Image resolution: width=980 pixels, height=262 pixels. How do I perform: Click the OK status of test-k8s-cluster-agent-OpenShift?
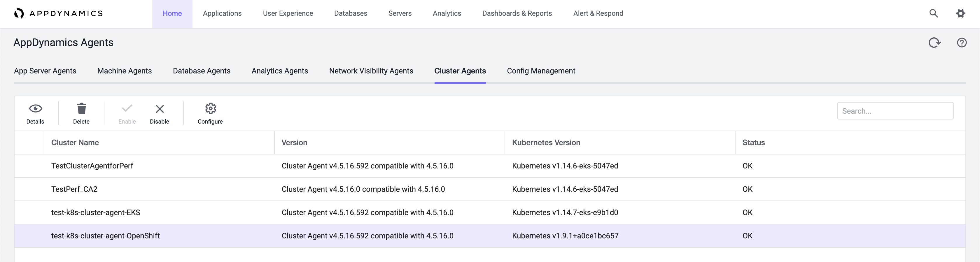747,236
